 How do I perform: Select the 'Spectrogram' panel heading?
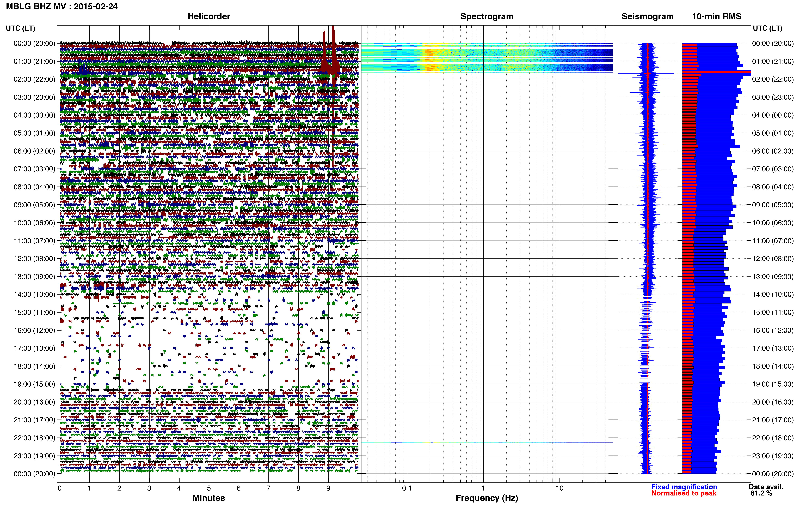click(x=487, y=16)
